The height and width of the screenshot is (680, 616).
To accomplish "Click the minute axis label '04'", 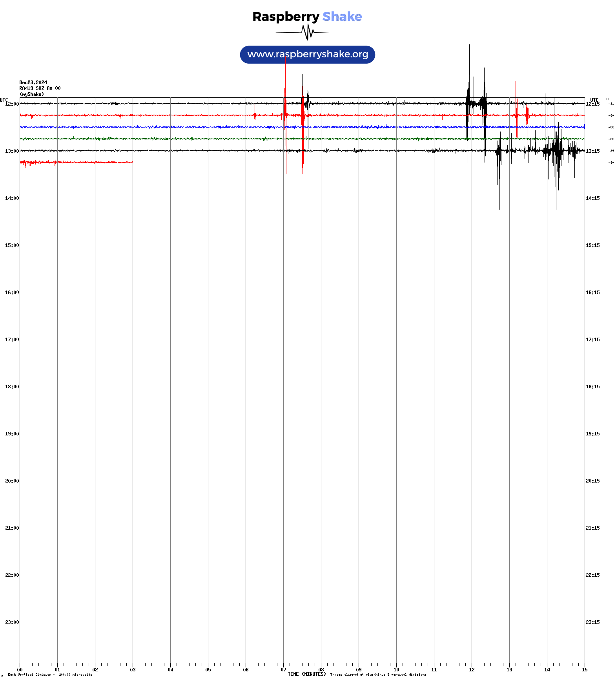I will [170, 670].
